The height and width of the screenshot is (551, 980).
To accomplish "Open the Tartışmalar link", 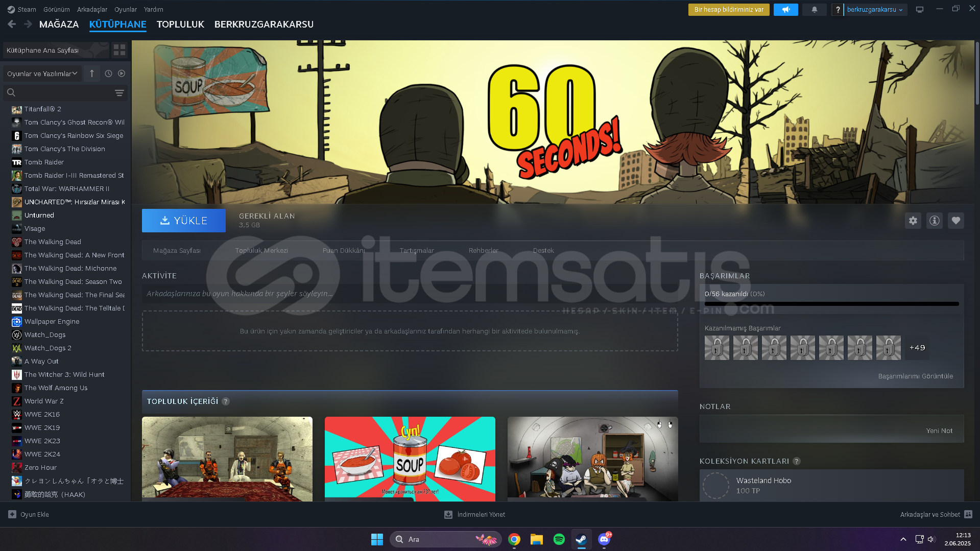I will (x=417, y=250).
